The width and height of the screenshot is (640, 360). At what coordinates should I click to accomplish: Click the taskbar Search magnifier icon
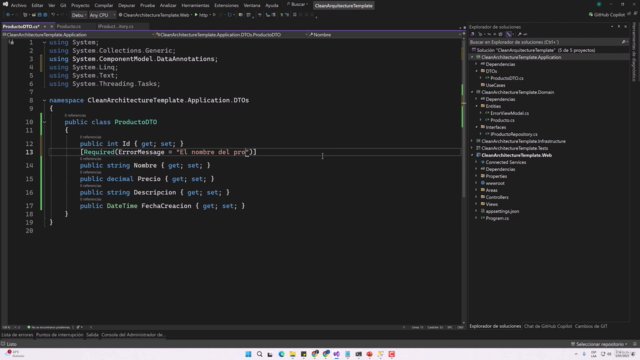point(260,354)
